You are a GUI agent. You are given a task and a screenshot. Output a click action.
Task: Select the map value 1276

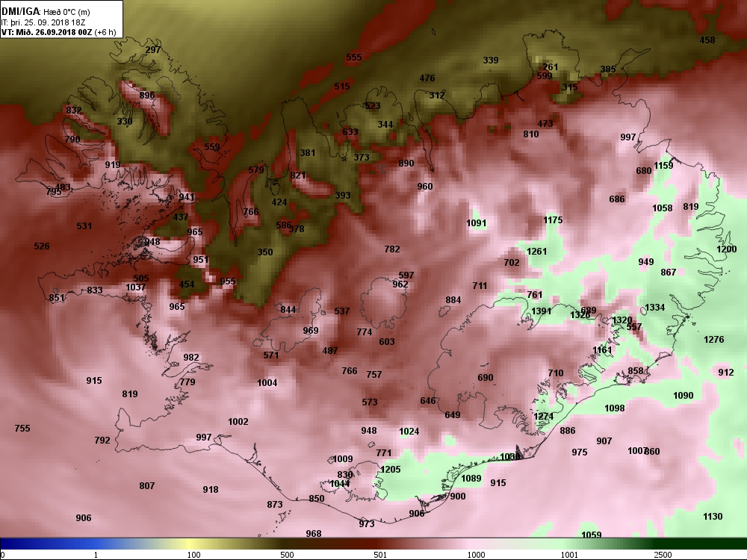713,340
